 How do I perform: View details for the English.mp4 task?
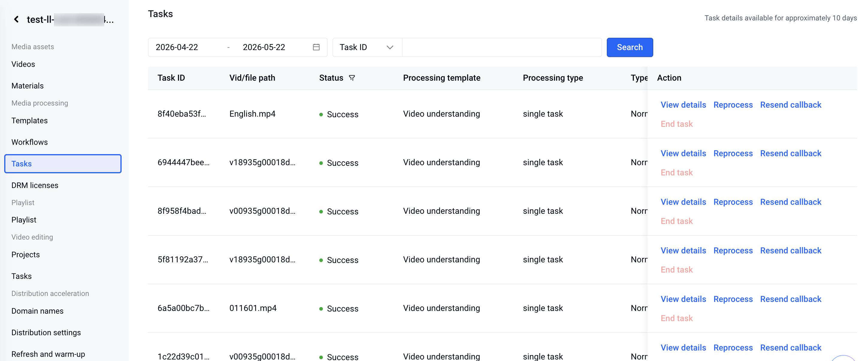click(683, 105)
